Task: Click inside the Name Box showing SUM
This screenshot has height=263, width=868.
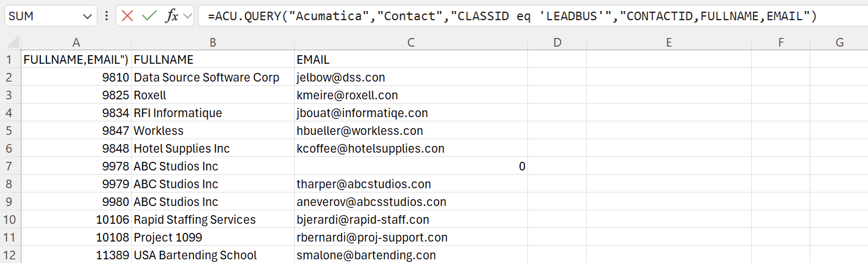Action: pyautogui.click(x=40, y=17)
